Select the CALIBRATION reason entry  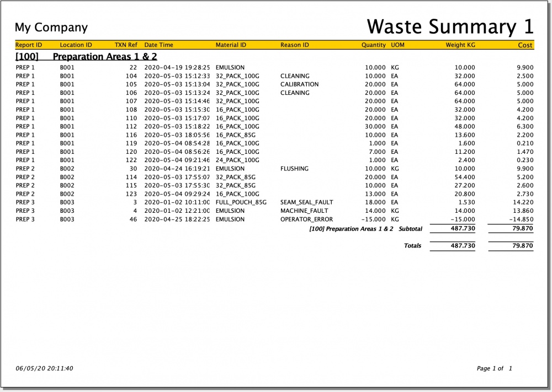point(299,84)
